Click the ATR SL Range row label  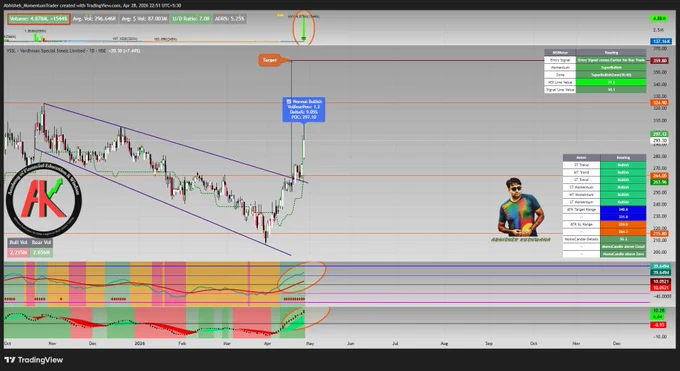pos(581,224)
